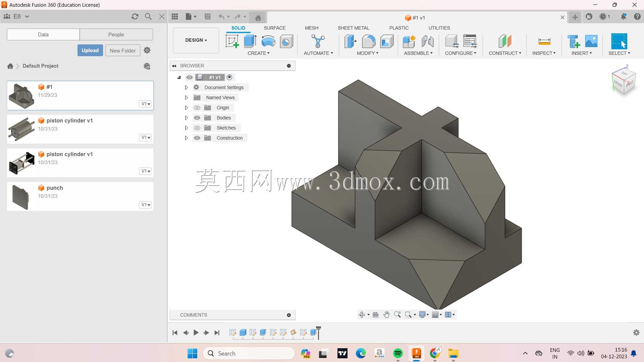Open the CREATE dropdown menu
This screenshot has width=644, height=362.
coord(258,53)
